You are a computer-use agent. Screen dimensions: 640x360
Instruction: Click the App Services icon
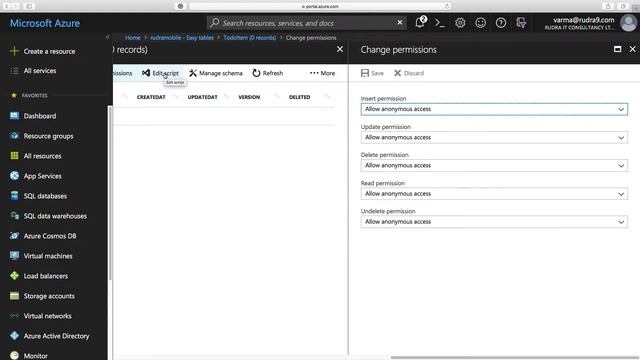tap(14, 176)
